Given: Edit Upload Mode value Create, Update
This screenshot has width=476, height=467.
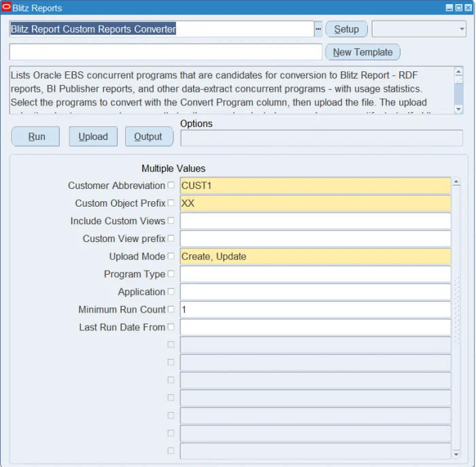Looking at the screenshot, I should tap(316, 256).
